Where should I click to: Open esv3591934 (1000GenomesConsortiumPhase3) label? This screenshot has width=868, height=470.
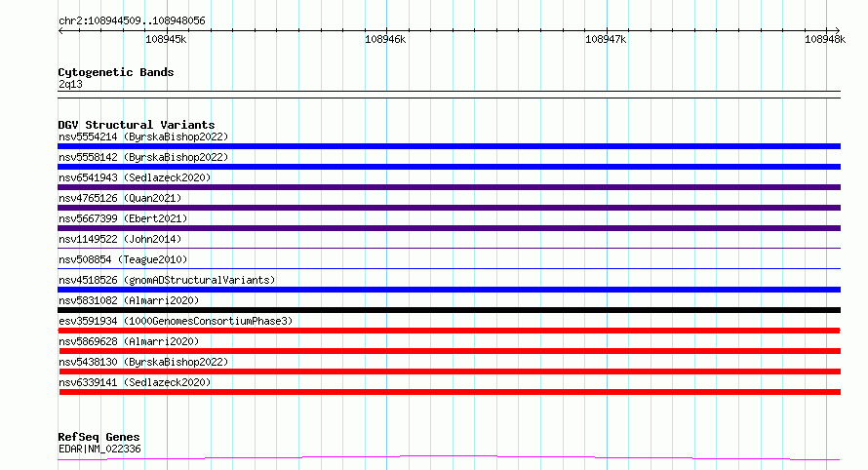176,321
